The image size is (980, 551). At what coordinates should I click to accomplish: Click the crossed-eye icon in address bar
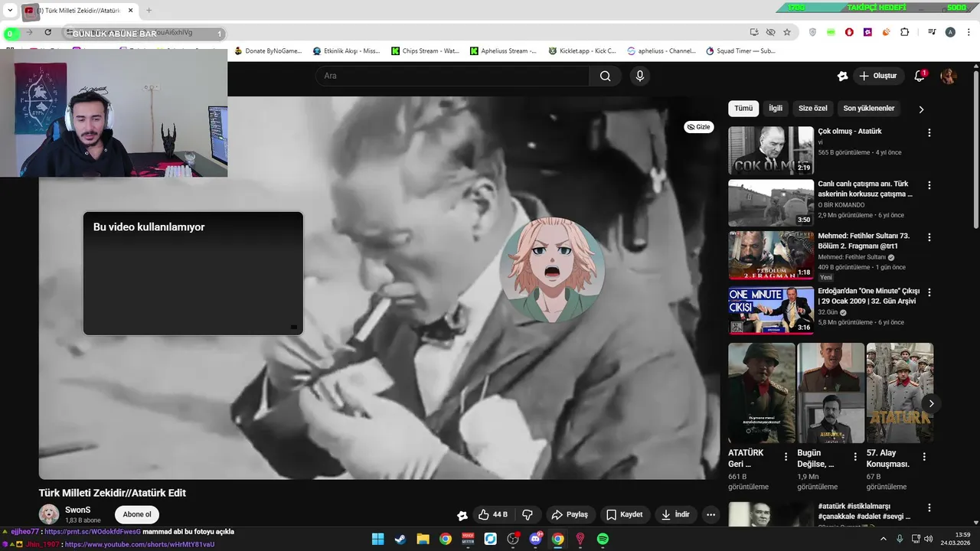(770, 32)
